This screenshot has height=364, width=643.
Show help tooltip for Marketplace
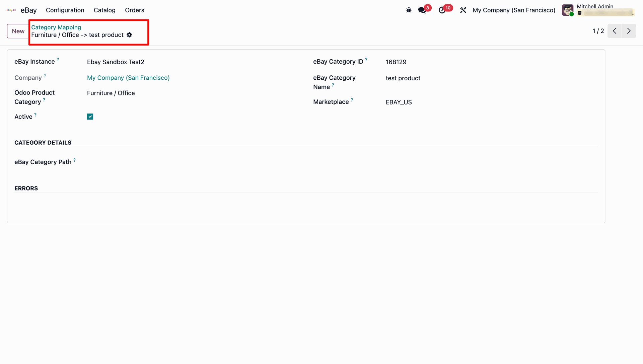352,100
